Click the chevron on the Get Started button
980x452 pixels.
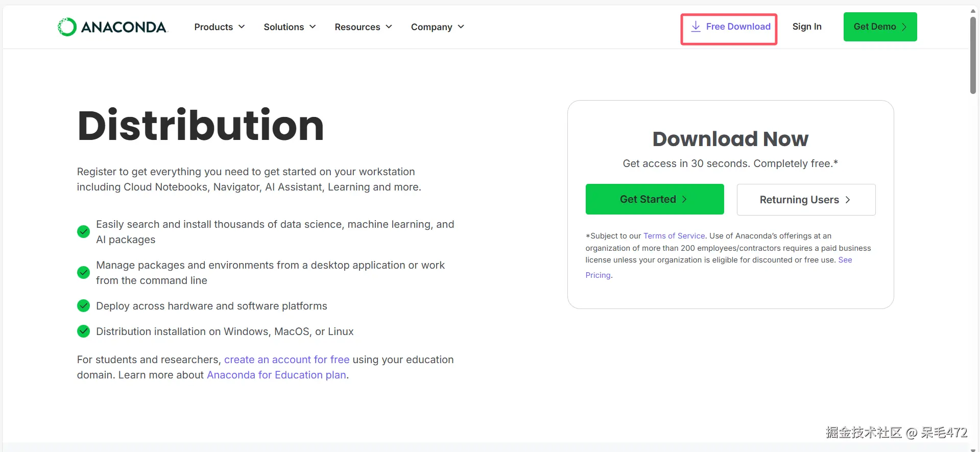pyautogui.click(x=684, y=199)
